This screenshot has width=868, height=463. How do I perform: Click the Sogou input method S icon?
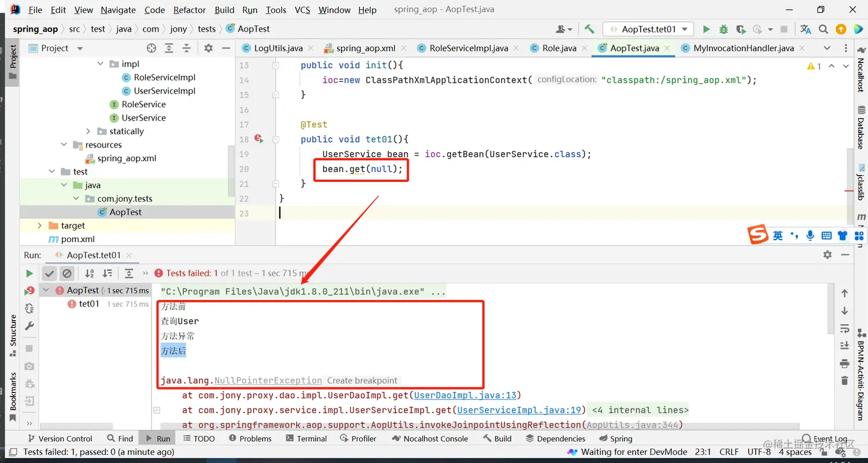(758, 235)
